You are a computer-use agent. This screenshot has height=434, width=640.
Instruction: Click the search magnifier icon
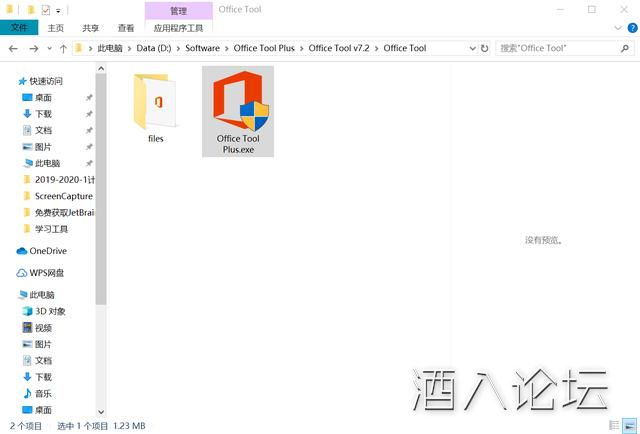(624, 49)
